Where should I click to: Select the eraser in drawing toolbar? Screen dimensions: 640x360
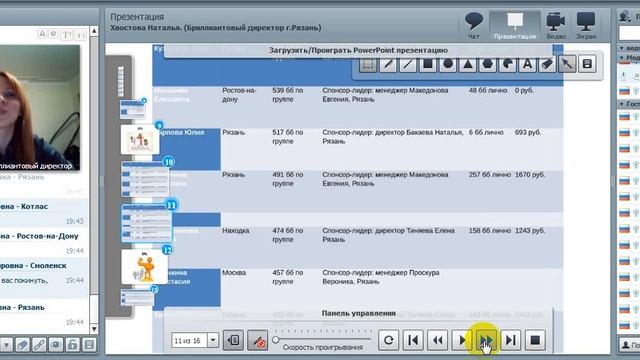[547, 64]
